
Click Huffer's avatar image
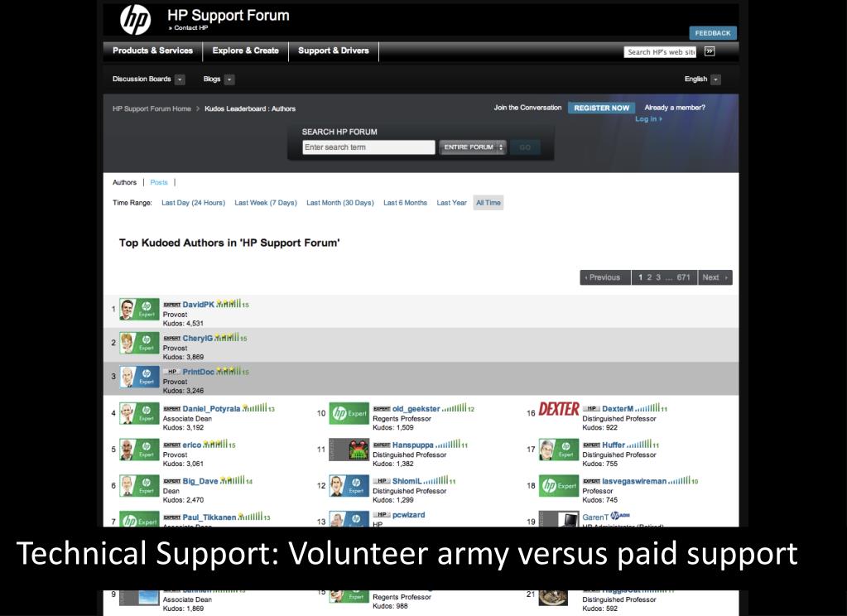559,450
